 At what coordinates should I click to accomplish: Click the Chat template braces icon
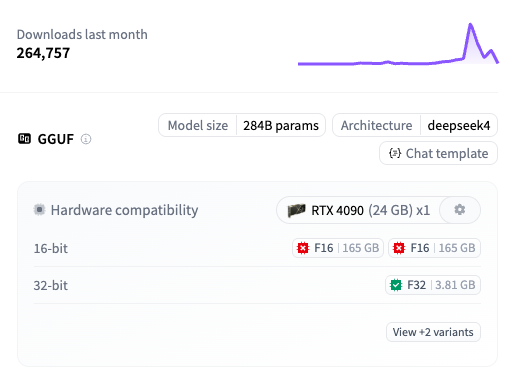click(x=395, y=153)
